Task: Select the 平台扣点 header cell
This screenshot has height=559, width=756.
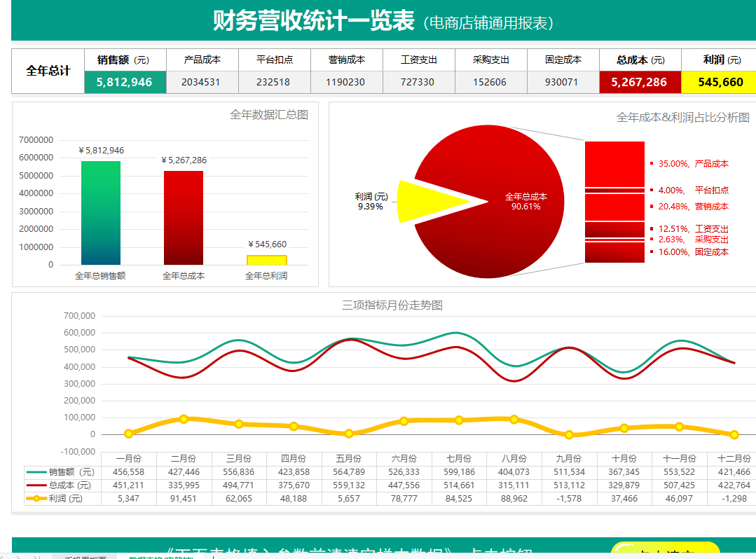Action: click(x=275, y=60)
